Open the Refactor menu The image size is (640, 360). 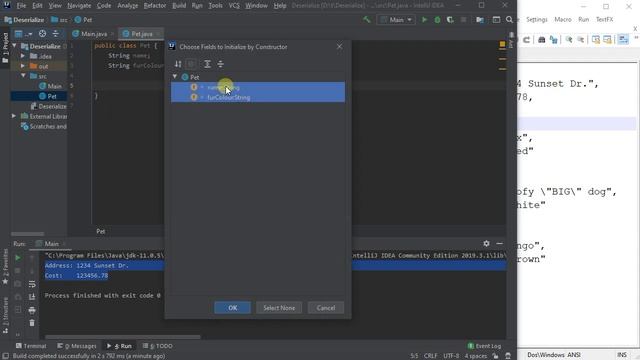[x=155, y=6]
